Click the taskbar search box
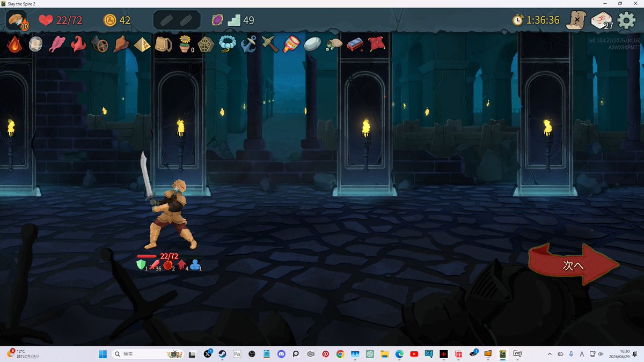 click(148, 354)
